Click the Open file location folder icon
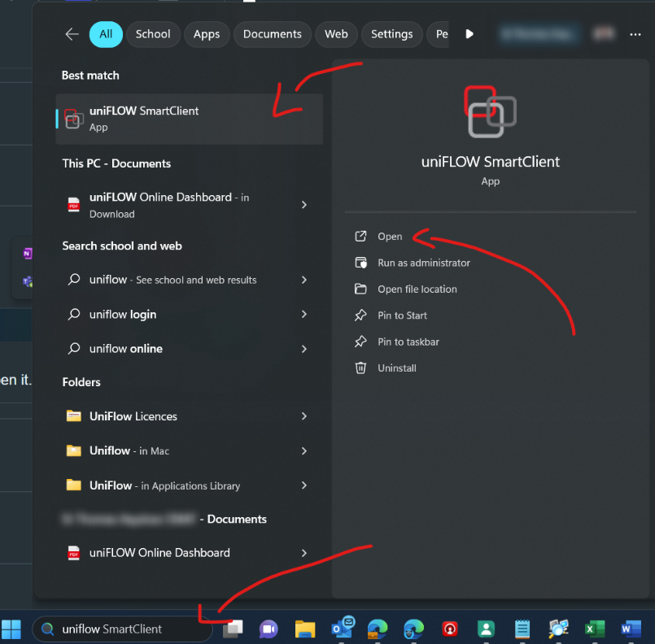Viewport: 655px width, 644px height. click(360, 289)
